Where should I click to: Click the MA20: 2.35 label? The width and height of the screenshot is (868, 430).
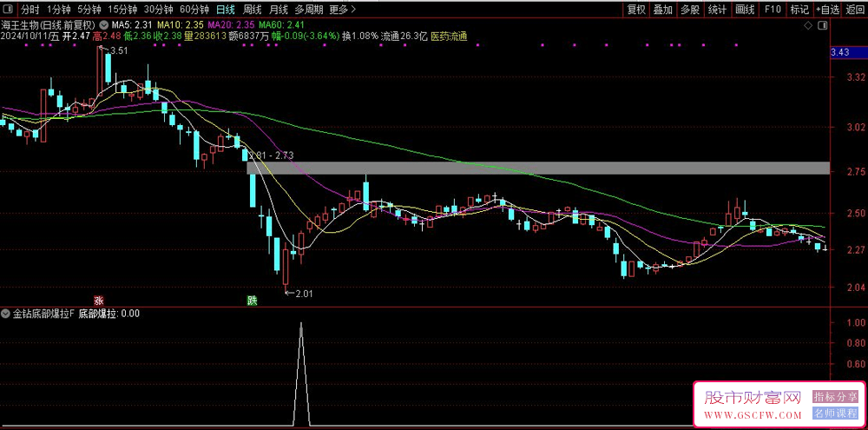click(232, 25)
